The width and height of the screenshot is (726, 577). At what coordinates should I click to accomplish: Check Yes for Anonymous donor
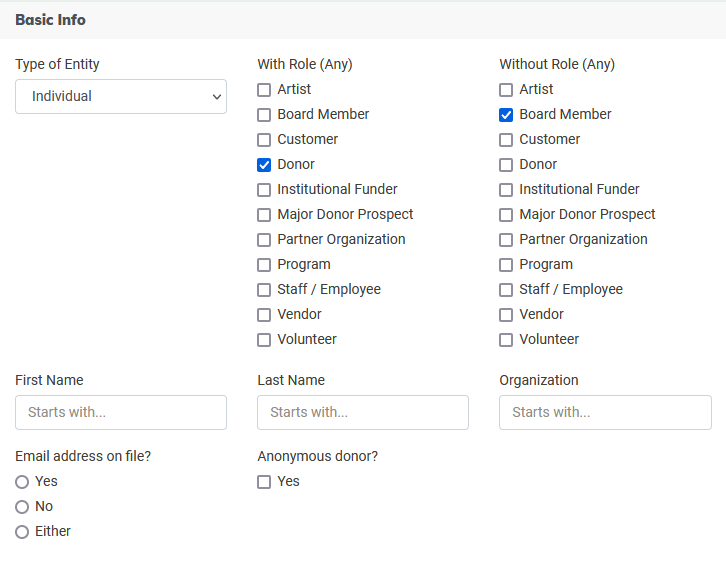[x=264, y=482]
